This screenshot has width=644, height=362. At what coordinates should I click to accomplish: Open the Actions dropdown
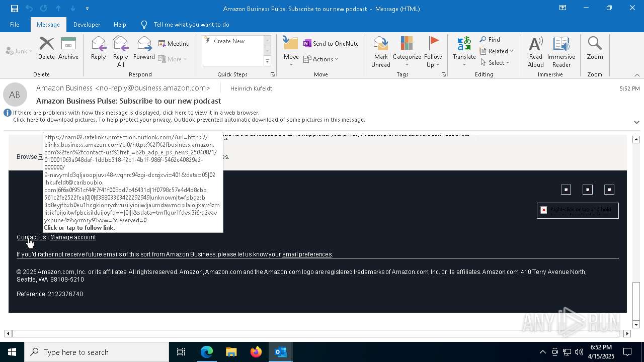coord(321,59)
